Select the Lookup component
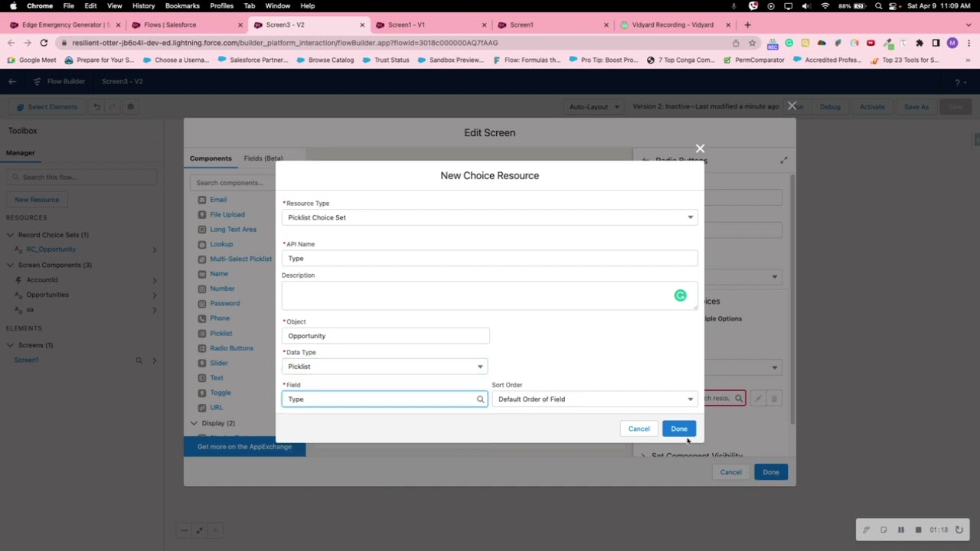This screenshot has height=551, width=980. 221,244
